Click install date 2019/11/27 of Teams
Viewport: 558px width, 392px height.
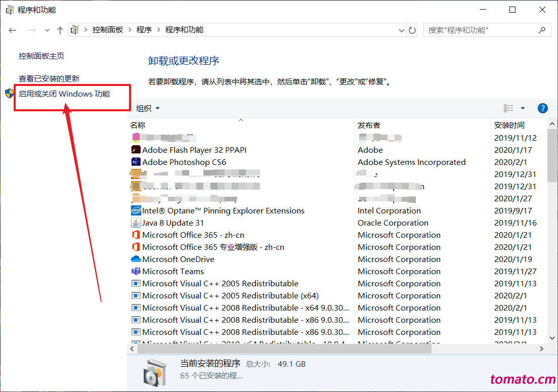click(x=516, y=272)
